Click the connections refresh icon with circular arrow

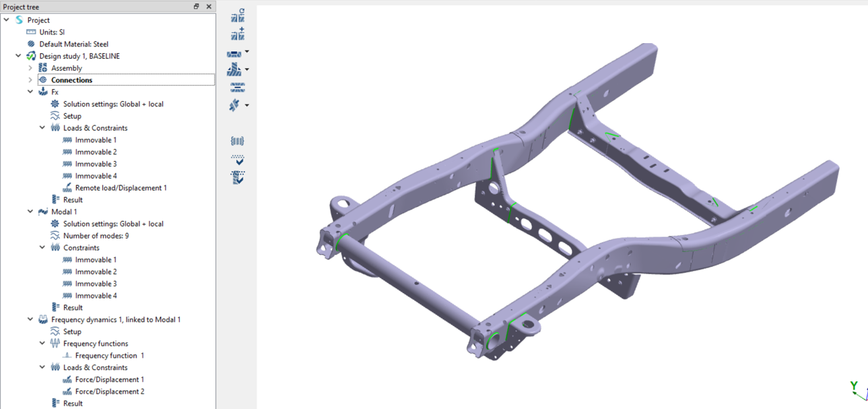pos(238,16)
